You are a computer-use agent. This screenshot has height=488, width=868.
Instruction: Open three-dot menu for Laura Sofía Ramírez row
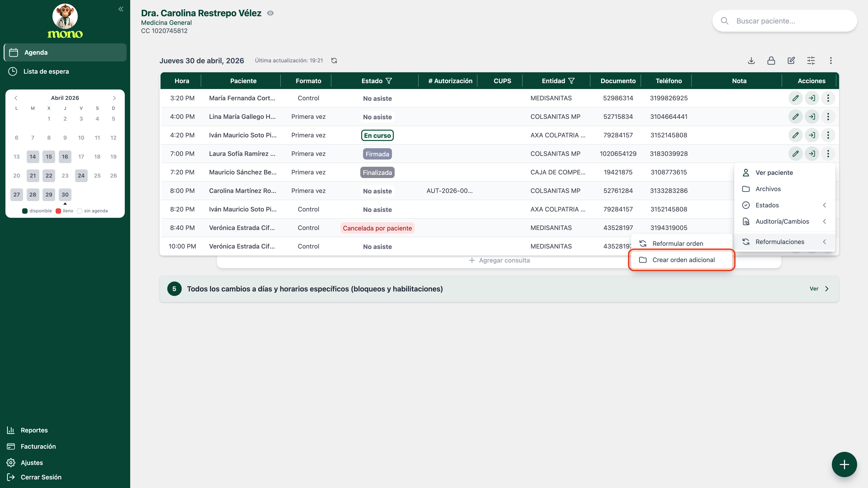(828, 154)
